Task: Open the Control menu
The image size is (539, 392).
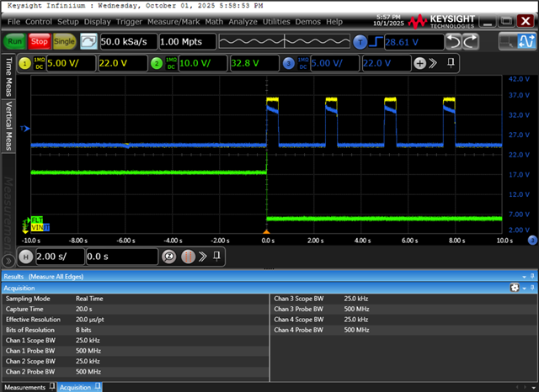Action: [39, 22]
